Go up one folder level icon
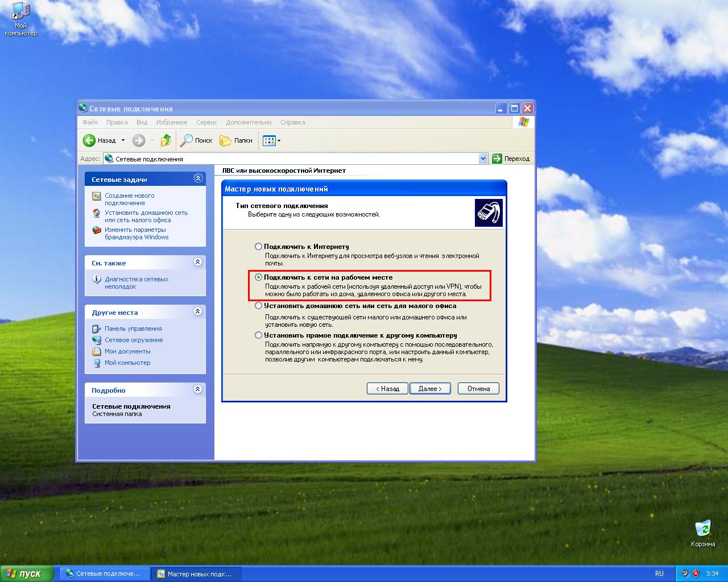 tap(166, 140)
